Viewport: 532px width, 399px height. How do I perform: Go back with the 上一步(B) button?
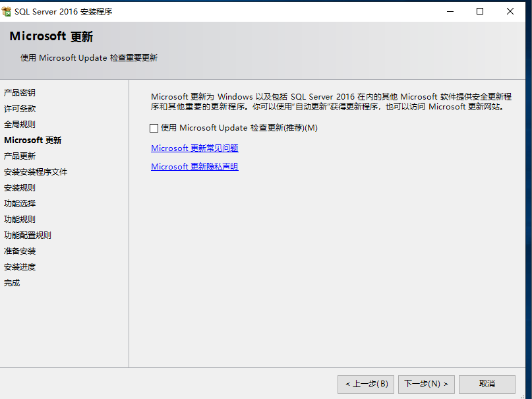coord(366,384)
